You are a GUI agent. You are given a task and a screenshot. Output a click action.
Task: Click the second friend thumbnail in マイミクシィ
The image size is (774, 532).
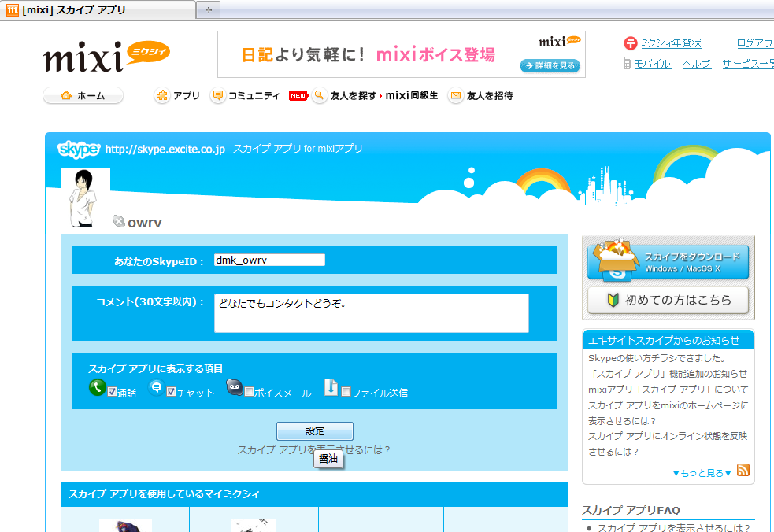click(254, 525)
